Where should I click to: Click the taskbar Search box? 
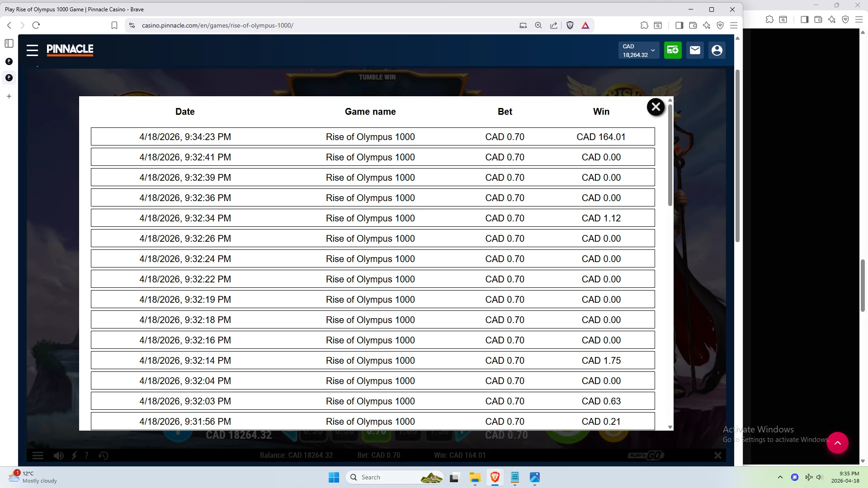(394, 477)
